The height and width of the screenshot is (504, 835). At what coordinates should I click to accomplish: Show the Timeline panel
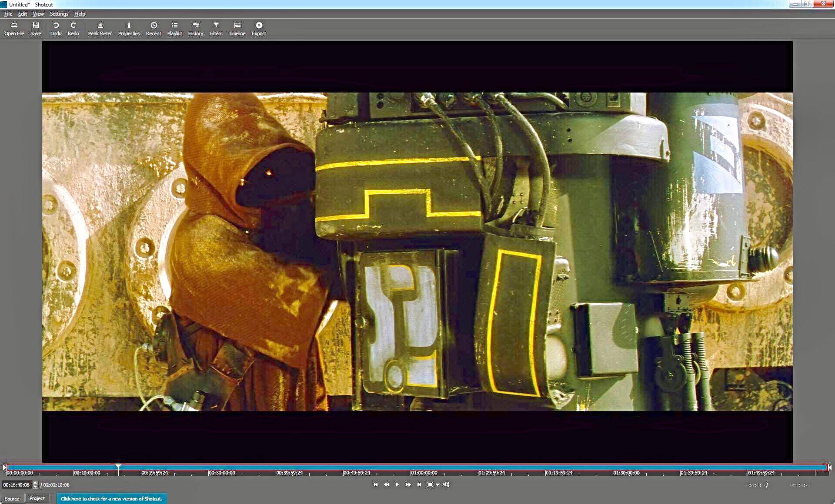[237, 29]
